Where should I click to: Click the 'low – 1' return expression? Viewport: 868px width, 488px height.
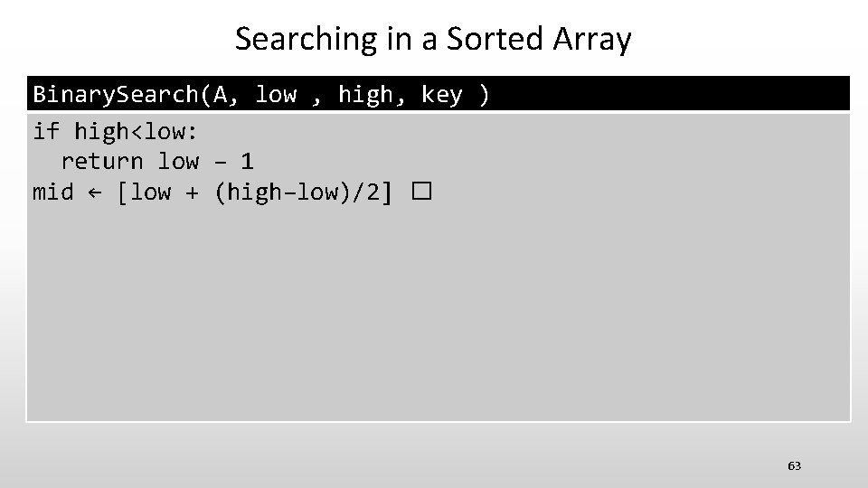click(206, 162)
